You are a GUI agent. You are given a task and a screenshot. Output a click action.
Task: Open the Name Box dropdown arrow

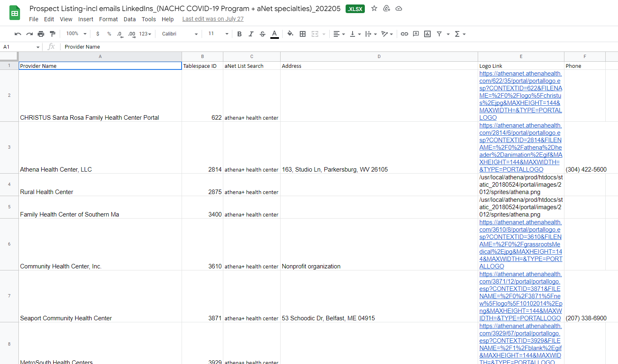coord(38,47)
